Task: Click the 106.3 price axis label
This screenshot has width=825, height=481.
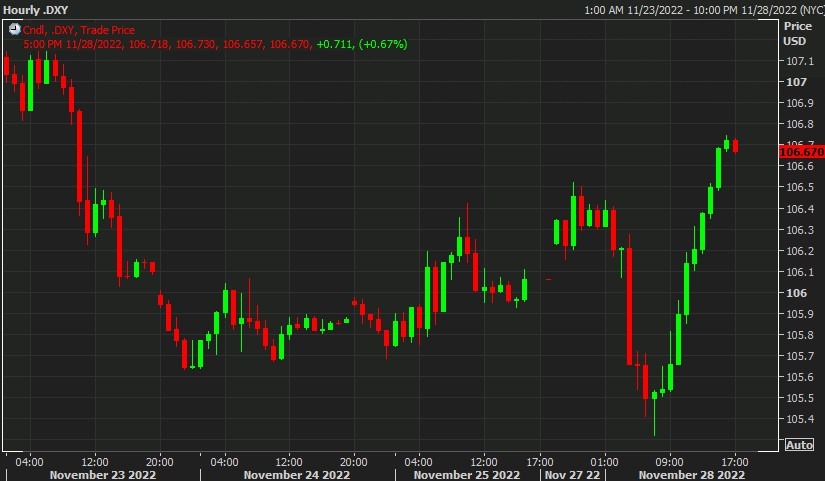Action: tap(799, 230)
